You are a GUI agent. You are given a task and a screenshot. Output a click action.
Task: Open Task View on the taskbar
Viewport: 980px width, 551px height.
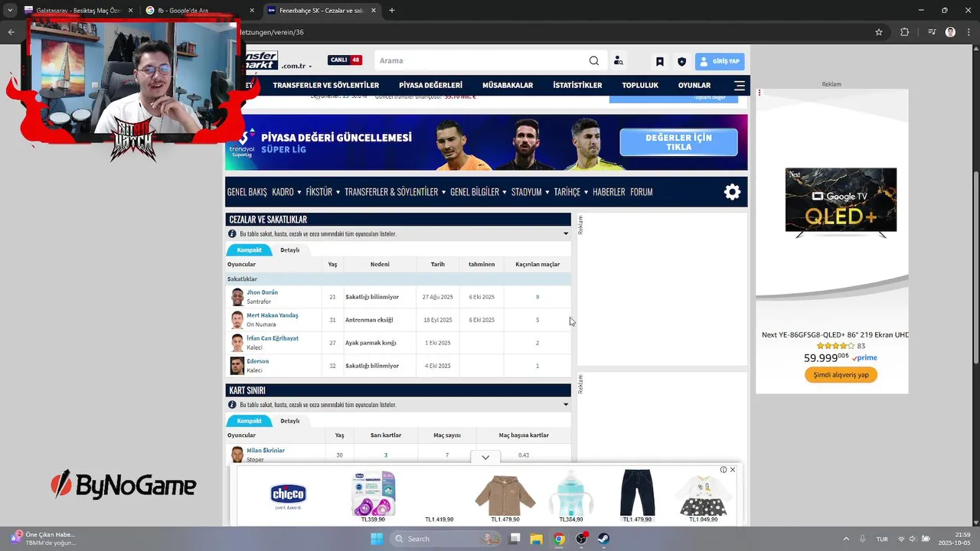pyautogui.click(x=515, y=539)
